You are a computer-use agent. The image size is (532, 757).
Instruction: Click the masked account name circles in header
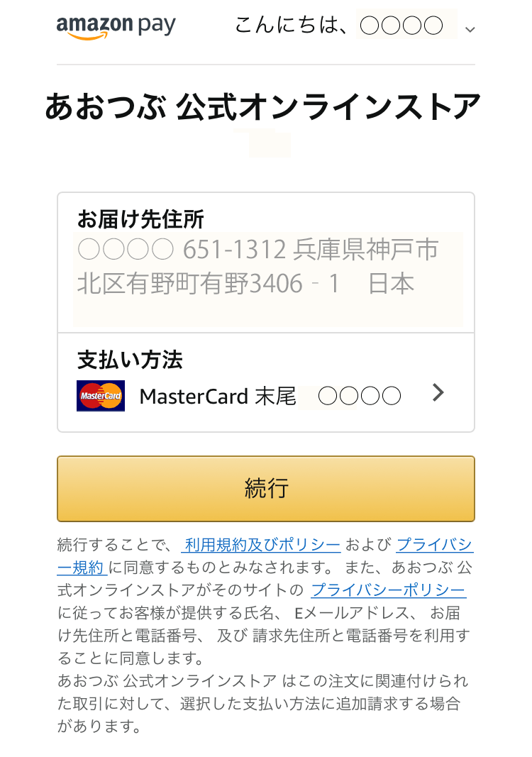[401, 25]
